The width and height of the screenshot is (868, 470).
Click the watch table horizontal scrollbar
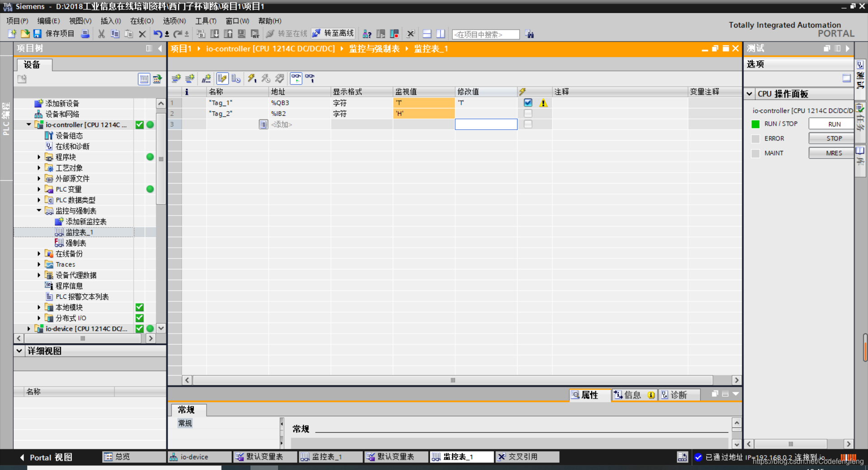453,381
